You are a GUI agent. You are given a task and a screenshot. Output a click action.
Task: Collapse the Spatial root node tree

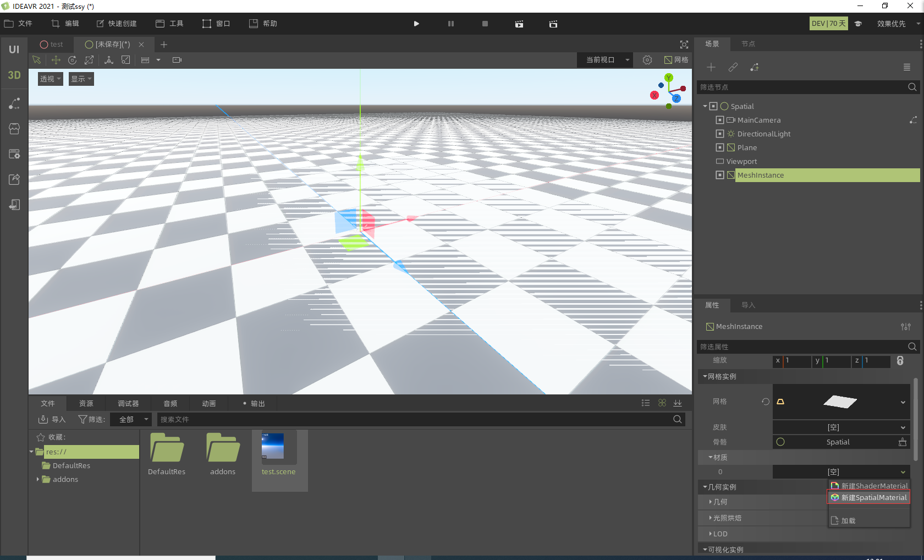(x=705, y=106)
